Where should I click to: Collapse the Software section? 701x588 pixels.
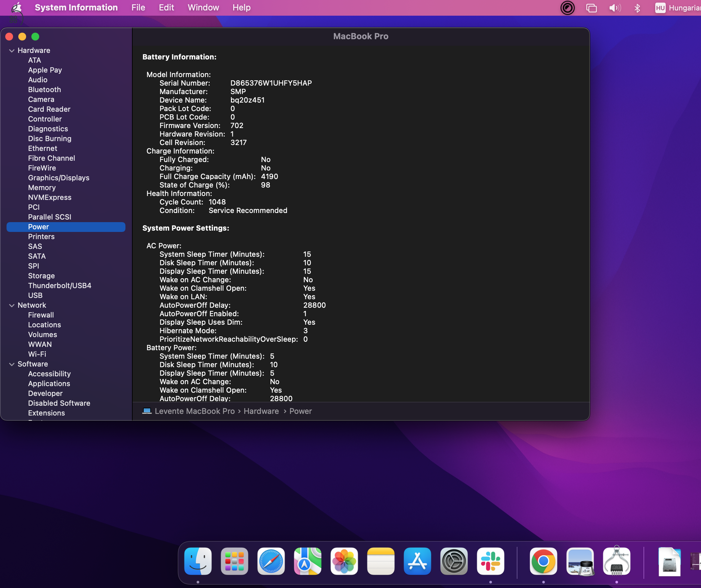click(x=12, y=364)
